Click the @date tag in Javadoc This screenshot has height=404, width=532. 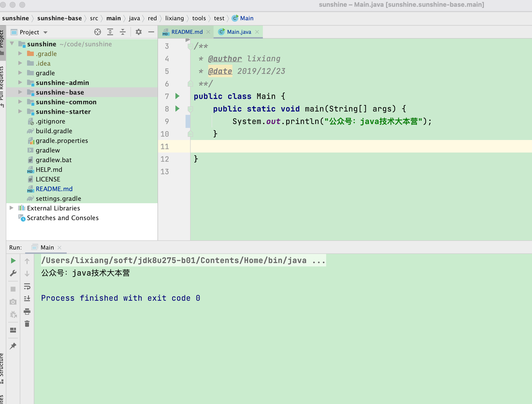220,71
